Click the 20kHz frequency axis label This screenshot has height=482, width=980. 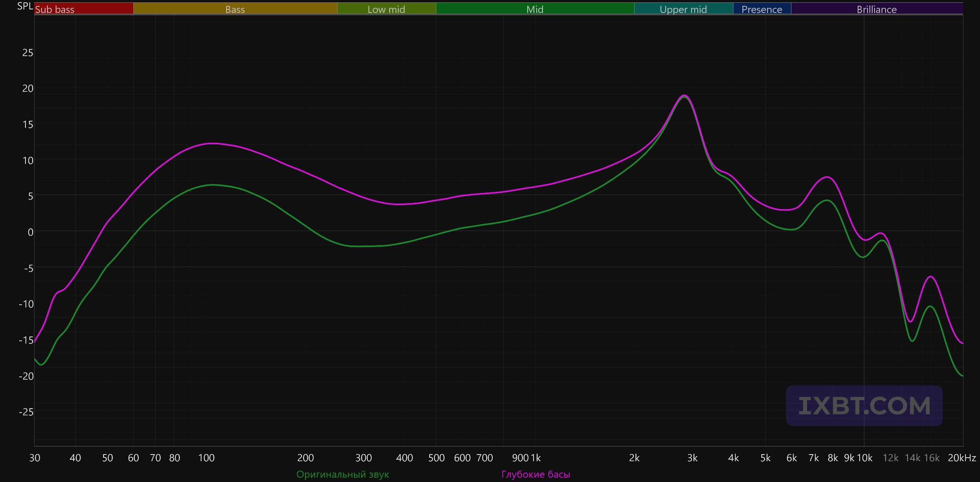[962, 458]
